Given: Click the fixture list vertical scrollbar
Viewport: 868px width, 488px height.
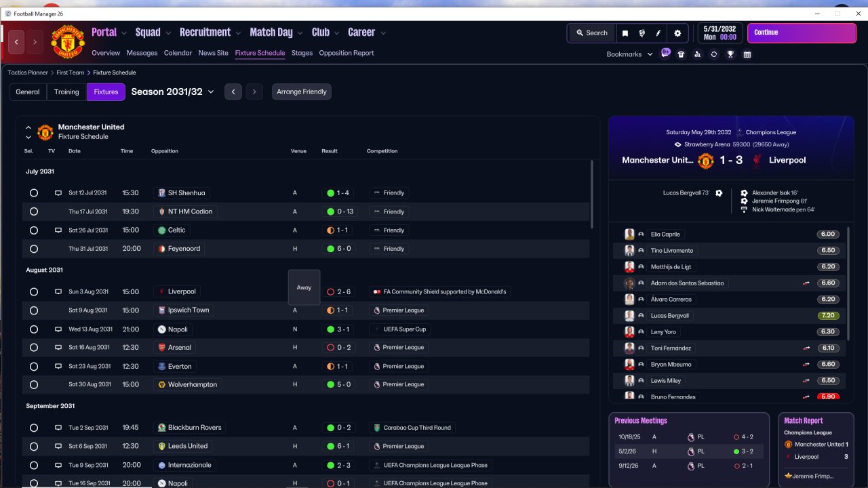Looking at the screenshot, I should point(592,195).
